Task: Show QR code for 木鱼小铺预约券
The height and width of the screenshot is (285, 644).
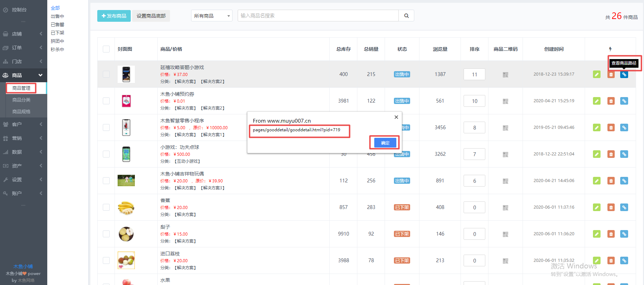Action: 505,101
